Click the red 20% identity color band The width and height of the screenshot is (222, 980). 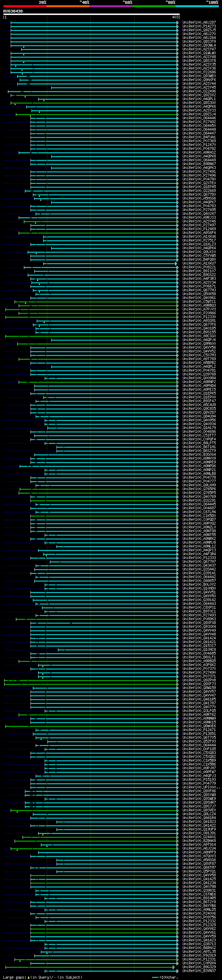point(25,6)
